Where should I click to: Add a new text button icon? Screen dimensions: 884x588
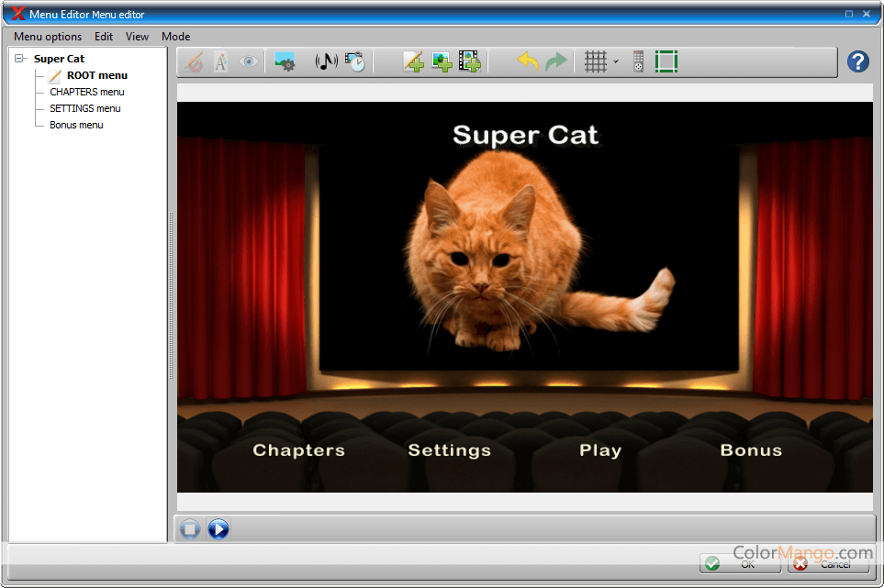coord(413,62)
